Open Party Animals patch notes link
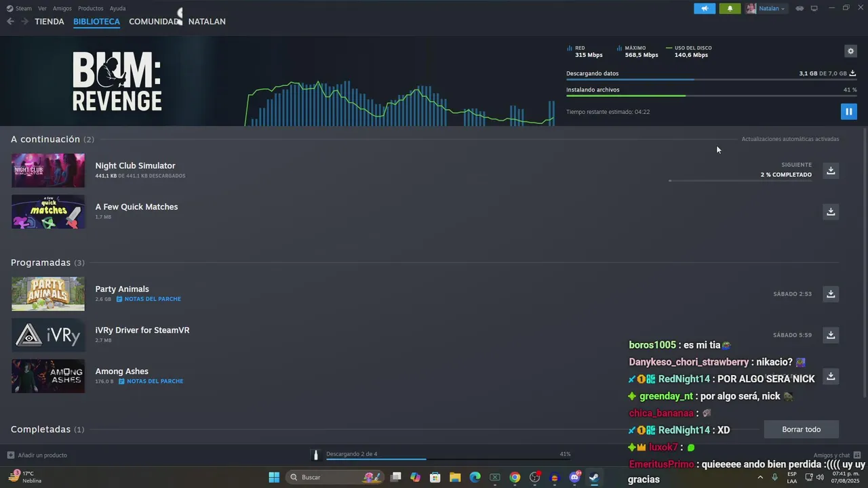This screenshot has height=488, width=868. click(x=149, y=299)
